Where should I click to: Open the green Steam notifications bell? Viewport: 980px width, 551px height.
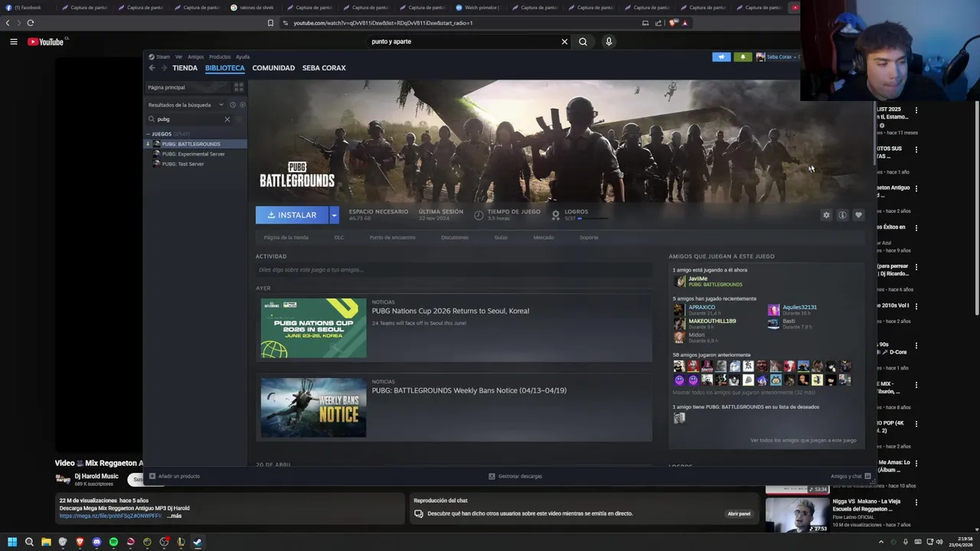(x=742, y=57)
